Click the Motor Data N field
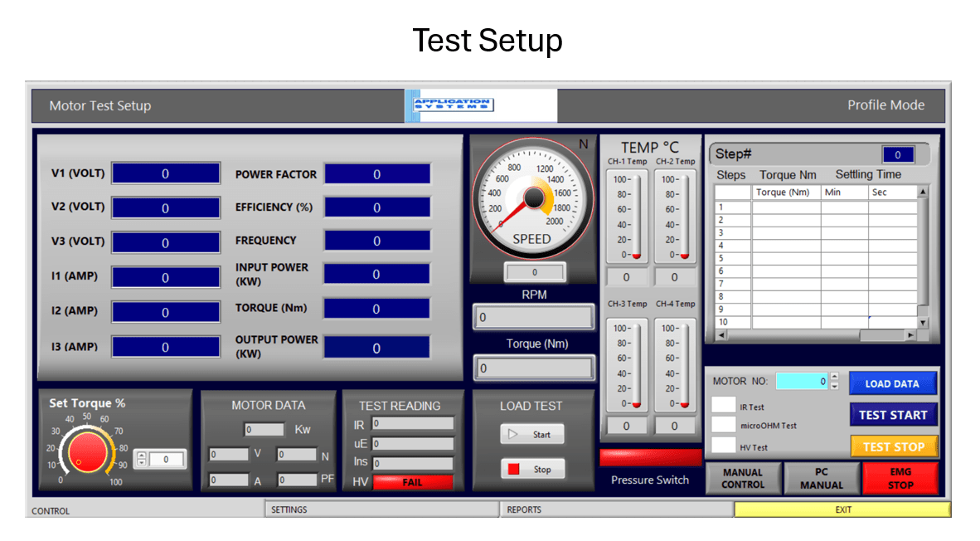The image size is (980, 541). 298,455
